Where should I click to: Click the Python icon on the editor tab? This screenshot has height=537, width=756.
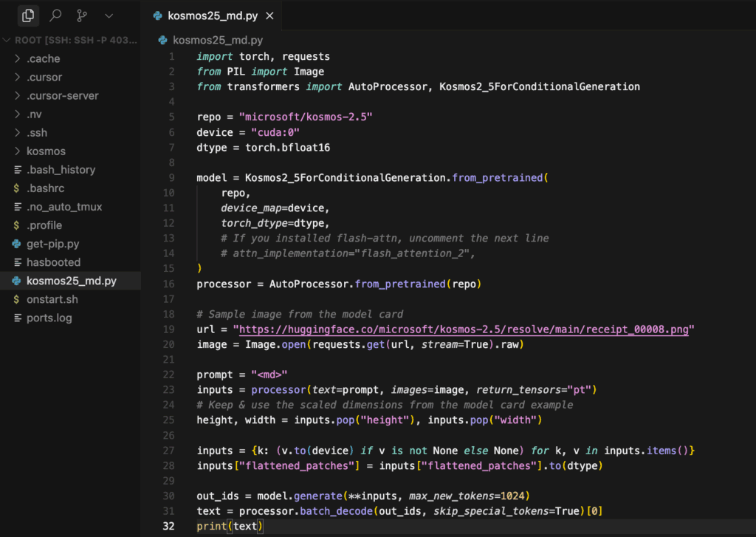coord(158,16)
